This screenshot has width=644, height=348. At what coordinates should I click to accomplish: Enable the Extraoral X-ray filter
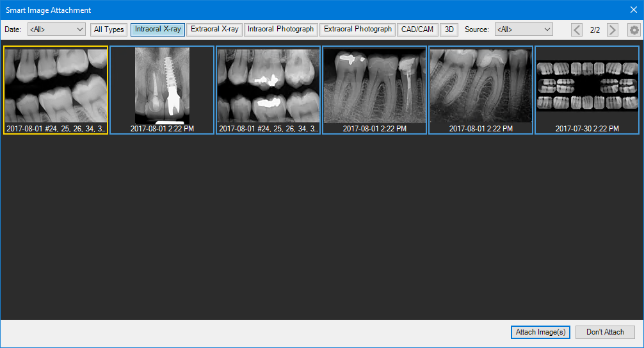[x=214, y=29]
